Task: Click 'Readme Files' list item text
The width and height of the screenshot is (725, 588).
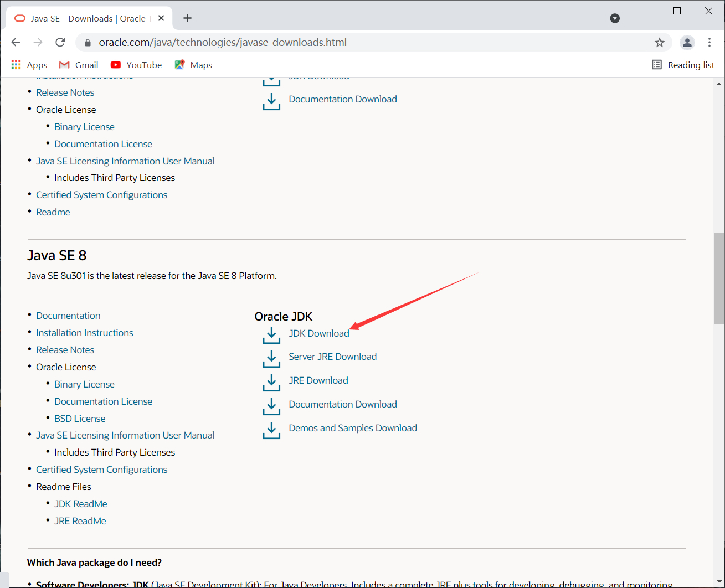Action: [x=64, y=487]
